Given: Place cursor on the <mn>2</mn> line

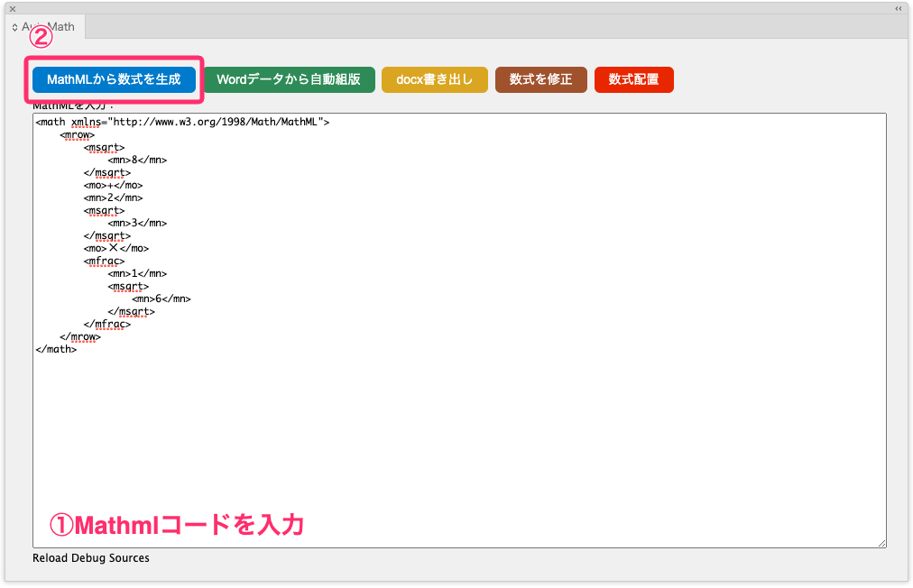Looking at the screenshot, I should coord(113,198).
